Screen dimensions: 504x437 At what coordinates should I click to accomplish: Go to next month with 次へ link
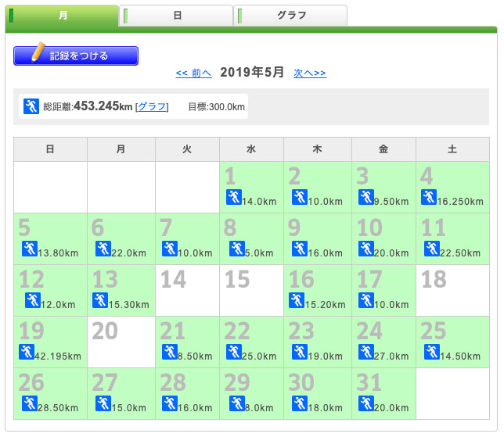tap(310, 73)
